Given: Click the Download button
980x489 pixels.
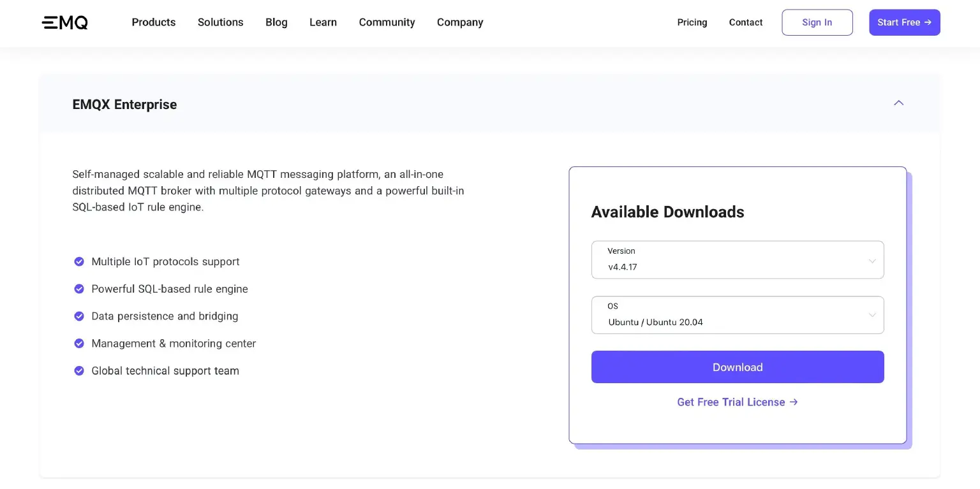Looking at the screenshot, I should 737,367.
